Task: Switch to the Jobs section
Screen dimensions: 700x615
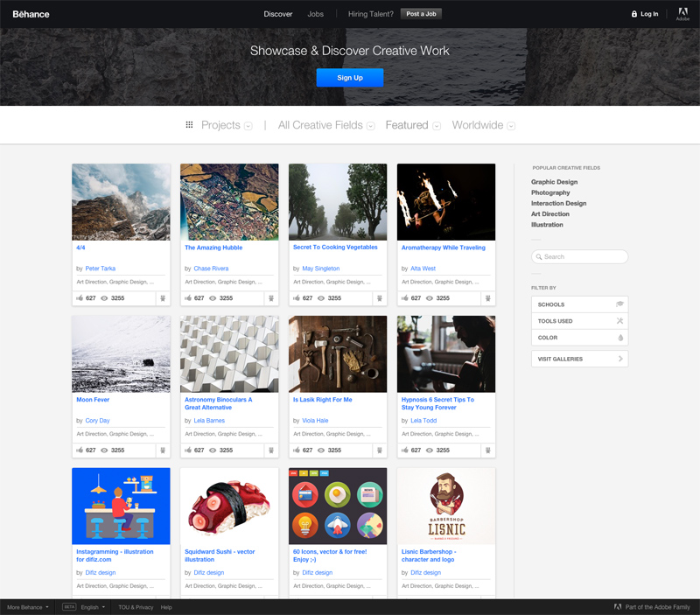Action: 316,14
